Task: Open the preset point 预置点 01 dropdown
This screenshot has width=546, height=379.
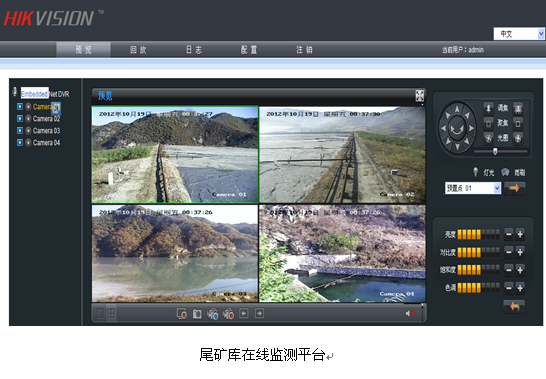Action: point(473,188)
